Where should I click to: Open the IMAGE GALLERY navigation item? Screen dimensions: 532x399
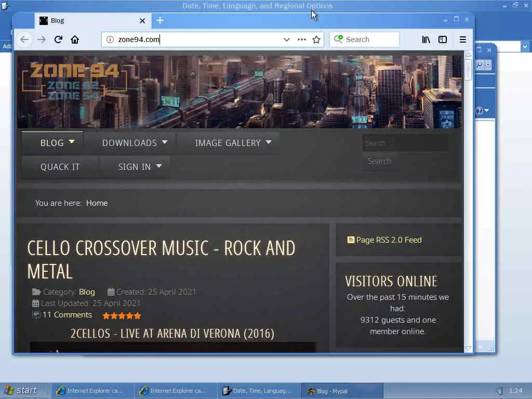point(228,143)
